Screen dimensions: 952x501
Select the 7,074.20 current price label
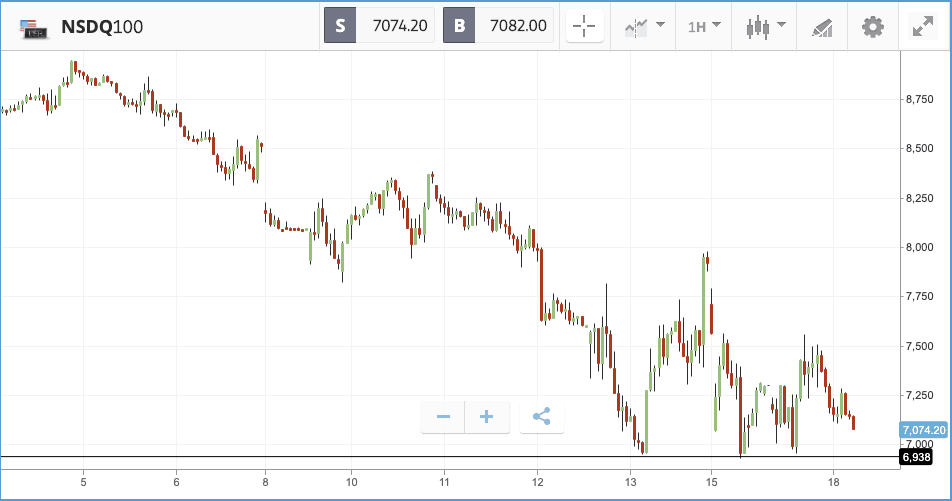coord(923,430)
